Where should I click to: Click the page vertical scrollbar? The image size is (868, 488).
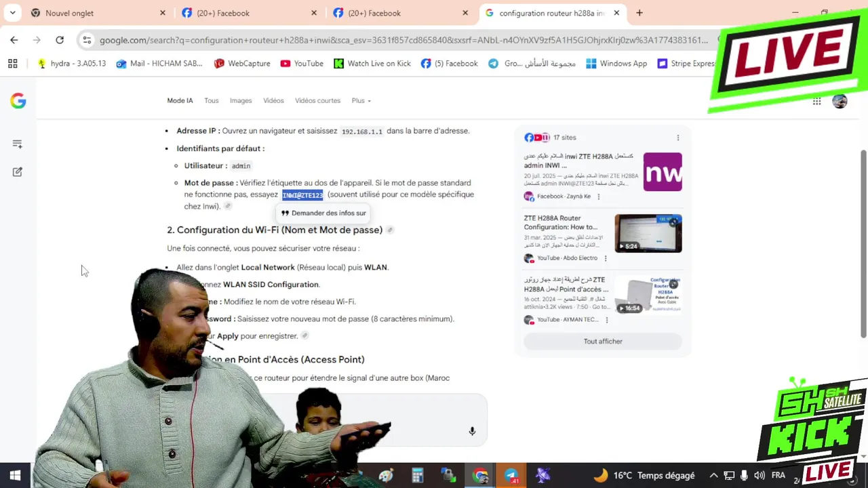pyautogui.click(x=863, y=244)
